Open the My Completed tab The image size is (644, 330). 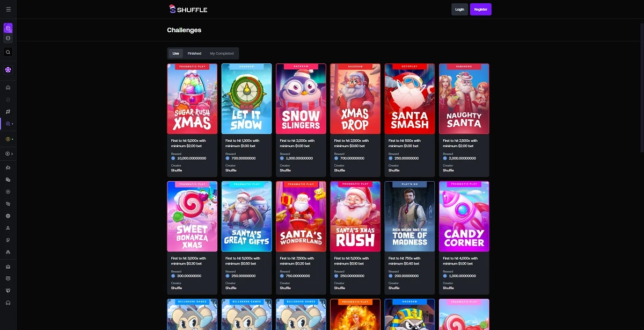pyautogui.click(x=222, y=53)
